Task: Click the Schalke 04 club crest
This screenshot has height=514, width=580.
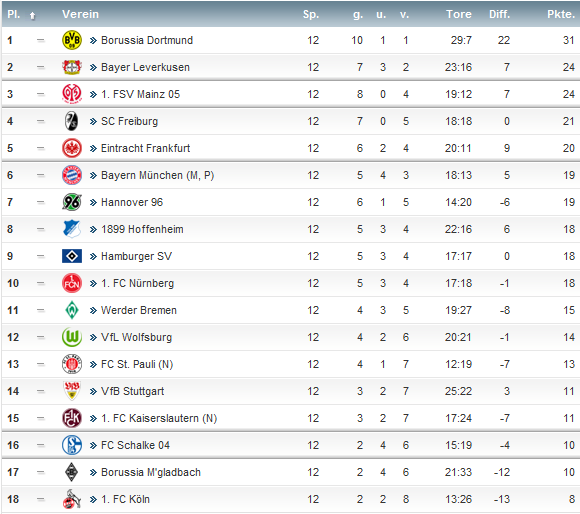Action: [72, 445]
